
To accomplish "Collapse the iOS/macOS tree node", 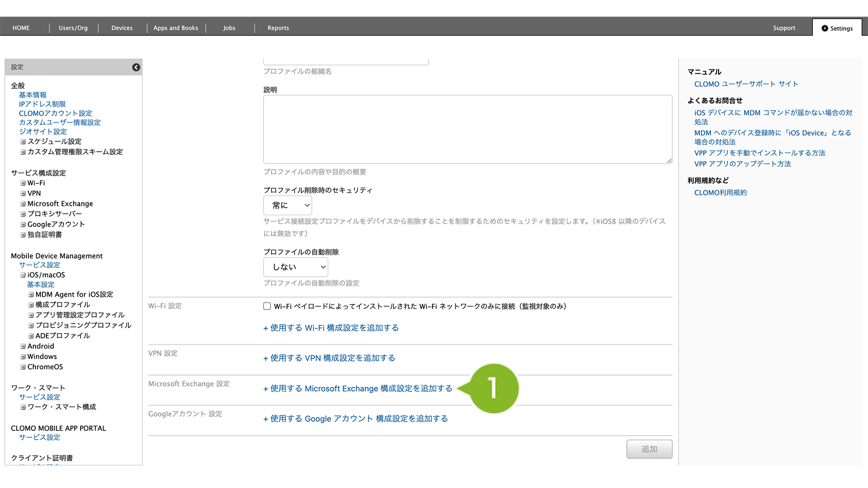I will 23,275.
